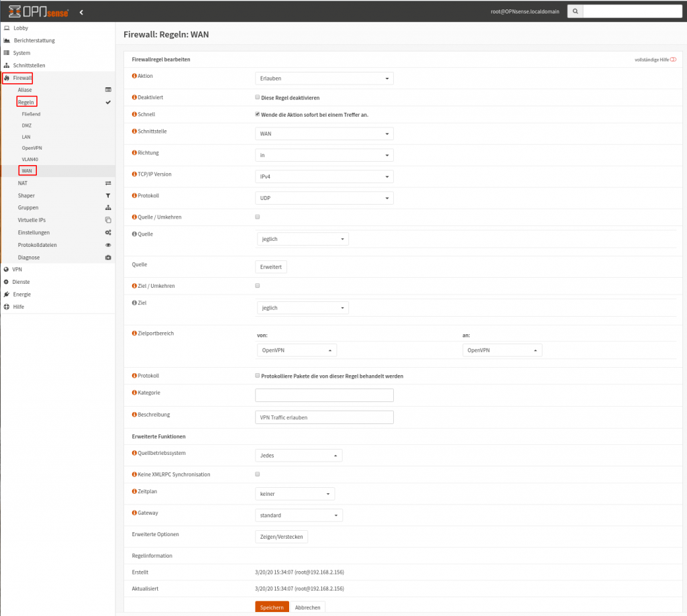Click the search magnifier icon in header
This screenshot has width=687, height=616.
click(574, 11)
